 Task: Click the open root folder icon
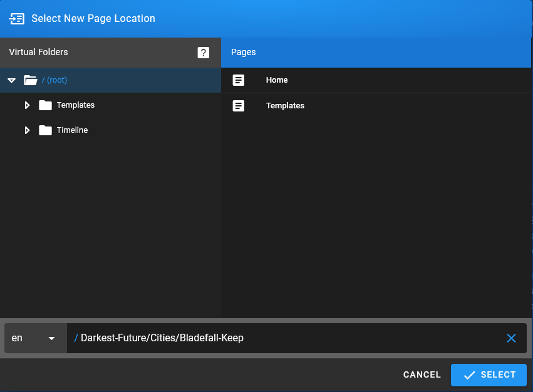[30, 80]
